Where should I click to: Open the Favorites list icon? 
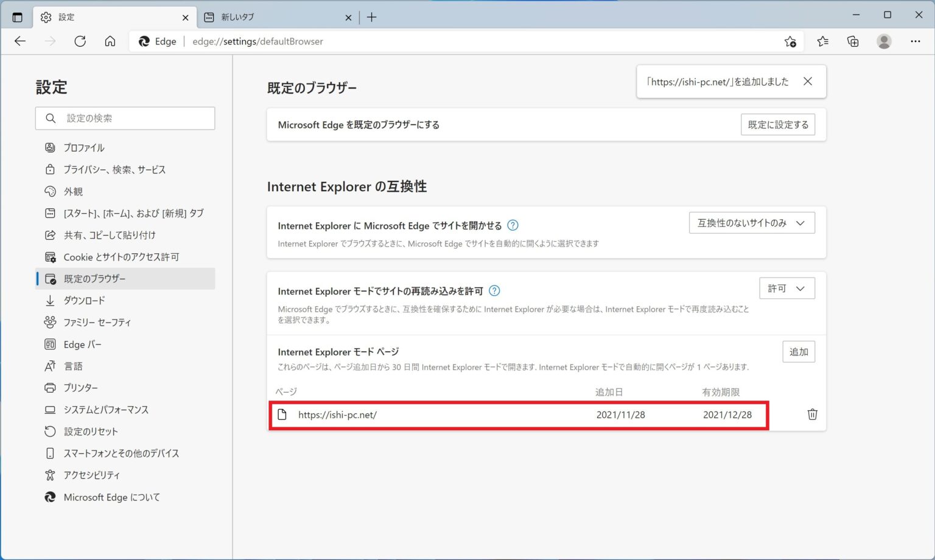point(823,41)
